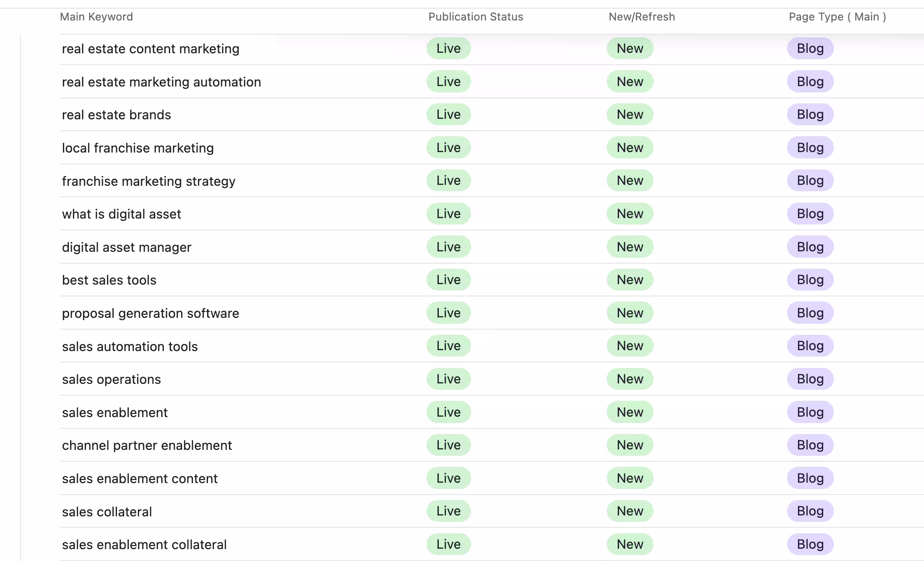The image size is (924, 561).
Task: Select New tag in sales automation tools row
Action: click(630, 346)
